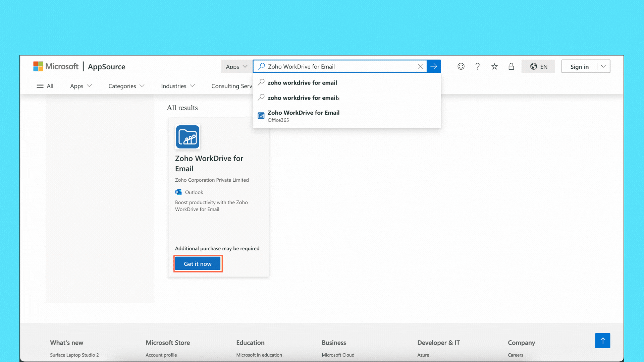Click the card description 'Boost productivity' text

tap(211, 206)
